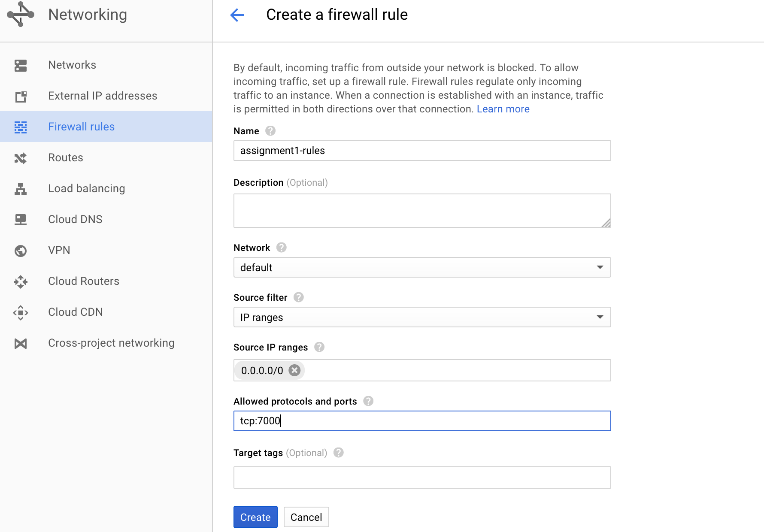Image resolution: width=764 pixels, height=532 pixels.
Task: Click the Networks sidebar icon
Action: pos(21,65)
